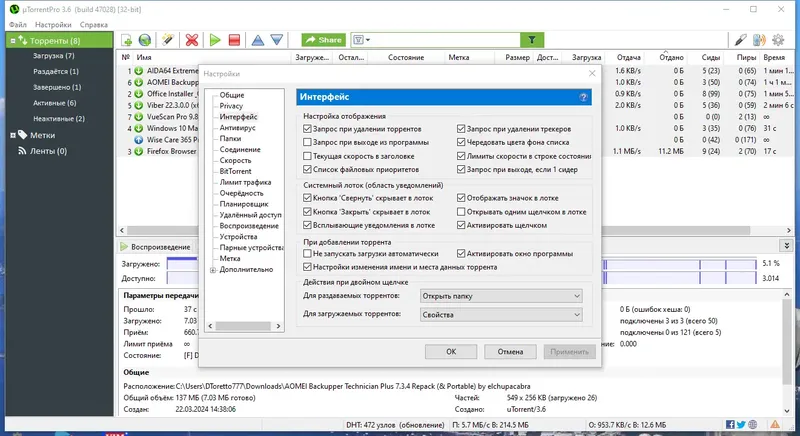Click the Сиды column header
Screen dimensions: 800x436
click(x=710, y=58)
